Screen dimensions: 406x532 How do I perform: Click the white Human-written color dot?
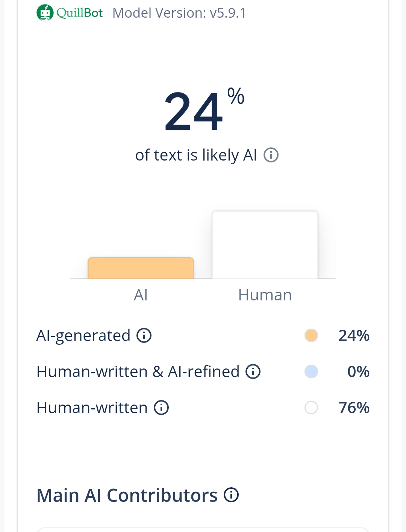click(311, 408)
